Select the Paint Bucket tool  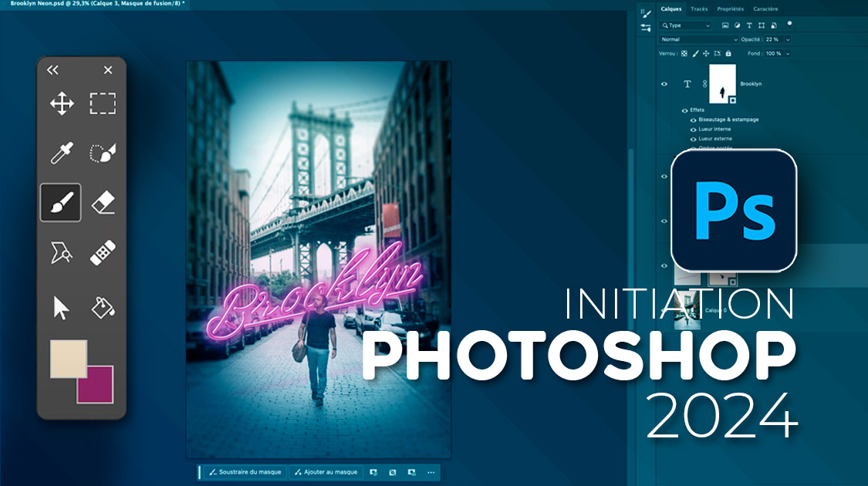tap(103, 307)
